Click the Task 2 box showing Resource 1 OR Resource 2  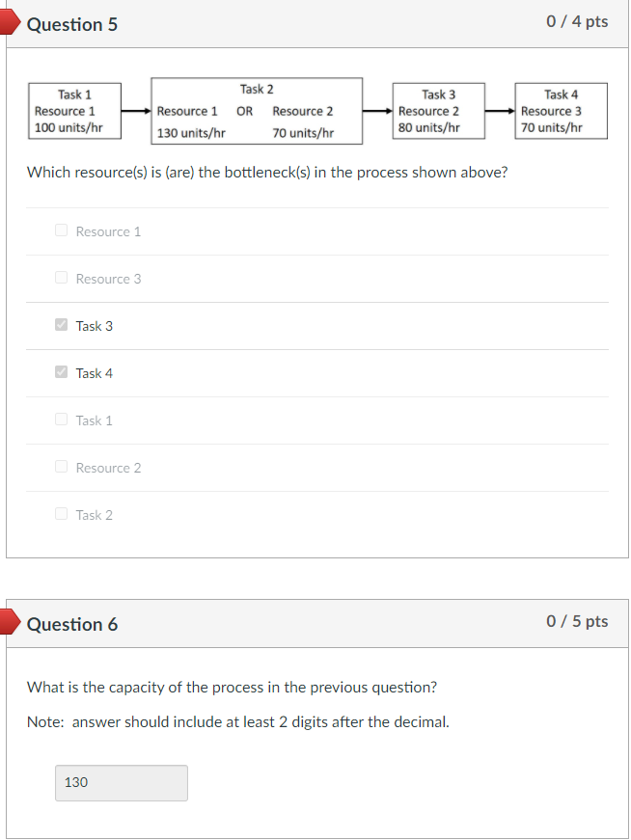coord(257,110)
